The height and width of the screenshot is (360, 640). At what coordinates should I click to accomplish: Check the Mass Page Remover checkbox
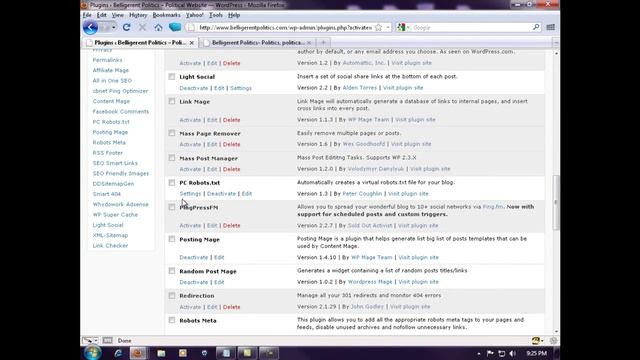[172, 133]
